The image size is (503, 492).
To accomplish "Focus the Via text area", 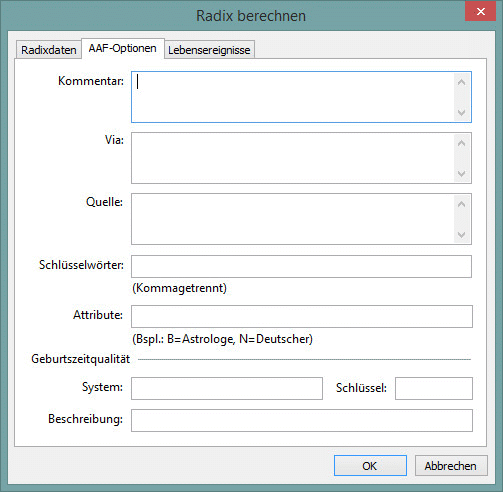I will [x=293, y=158].
